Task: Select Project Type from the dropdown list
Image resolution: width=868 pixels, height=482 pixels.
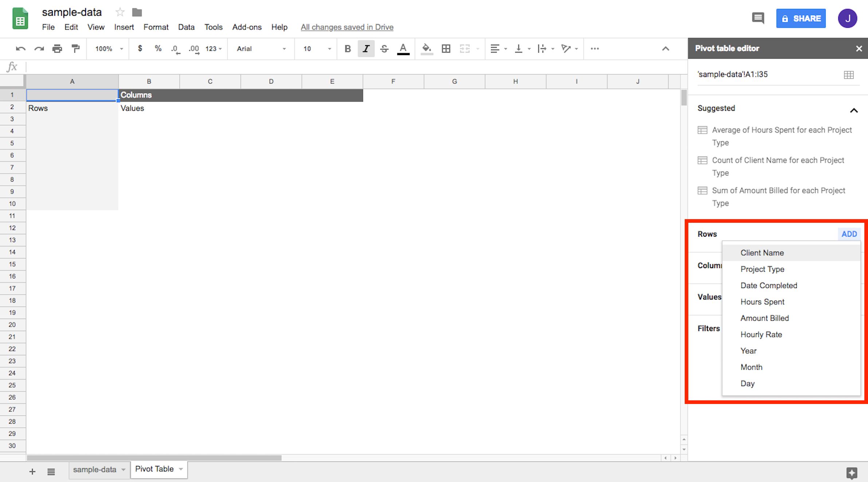Action: pyautogui.click(x=762, y=269)
